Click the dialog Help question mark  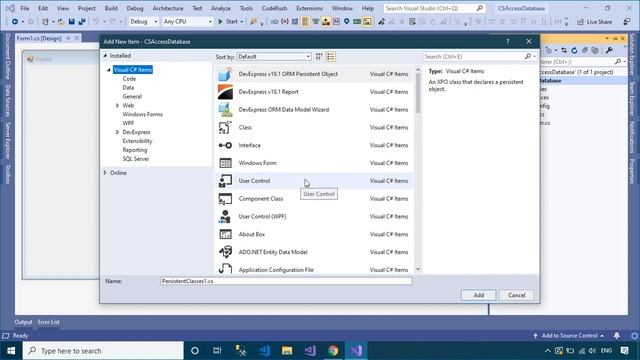[508, 42]
